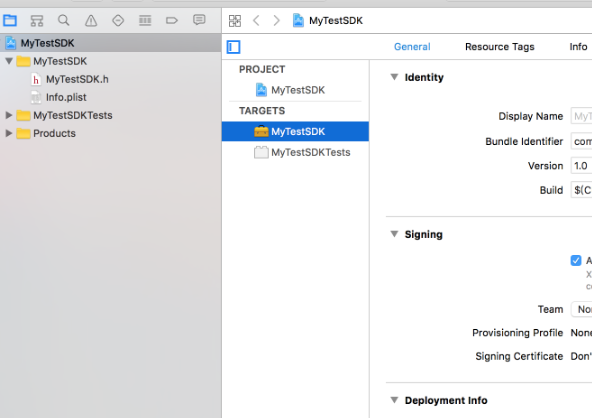592x418 pixels.
Task: Open the related items grid icon
Action: point(234,20)
